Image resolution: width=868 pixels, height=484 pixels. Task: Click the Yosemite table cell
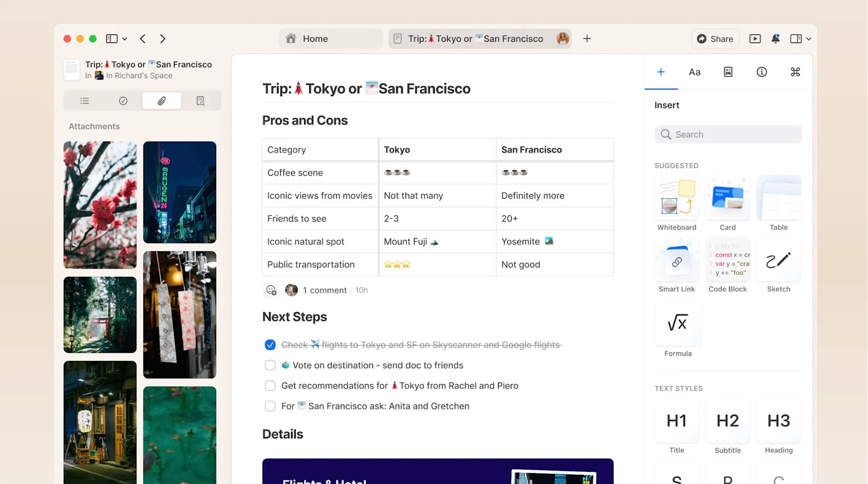click(555, 242)
